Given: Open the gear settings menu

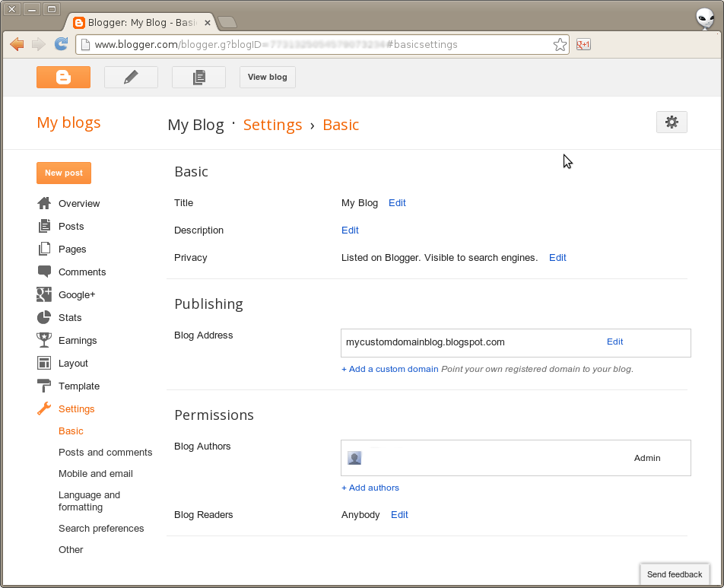Looking at the screenshot, I should [x=672, y=122].
